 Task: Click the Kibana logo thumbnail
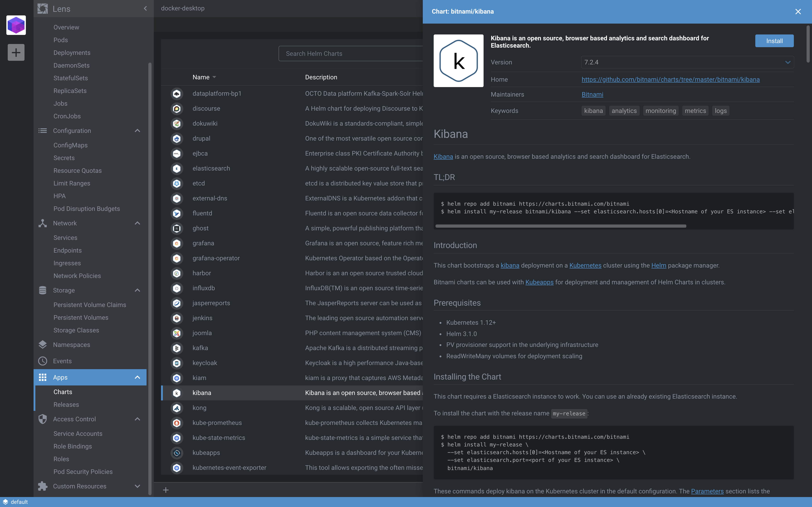coord(458,61)
